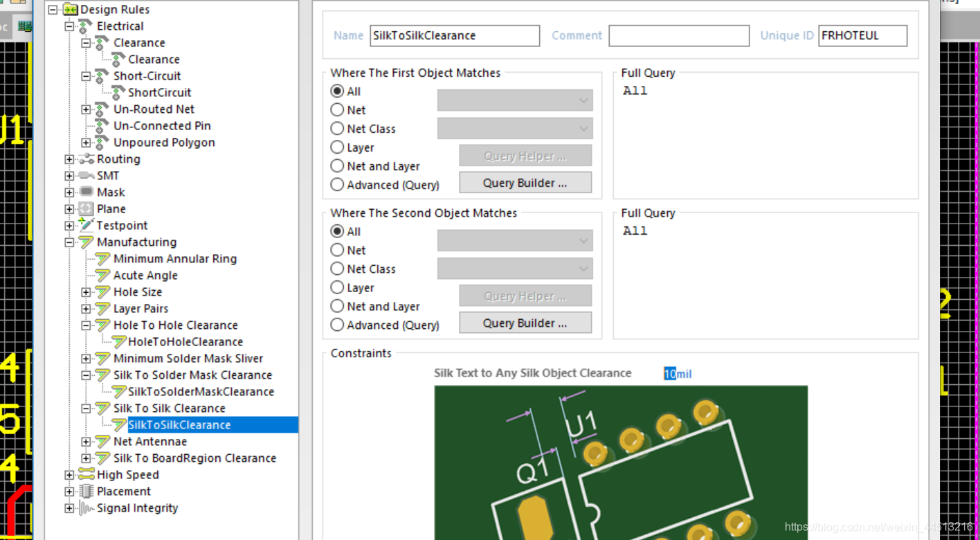Click the SMT category icon
The width and height of the screenshot is (980, 540).
coord(86,176)
